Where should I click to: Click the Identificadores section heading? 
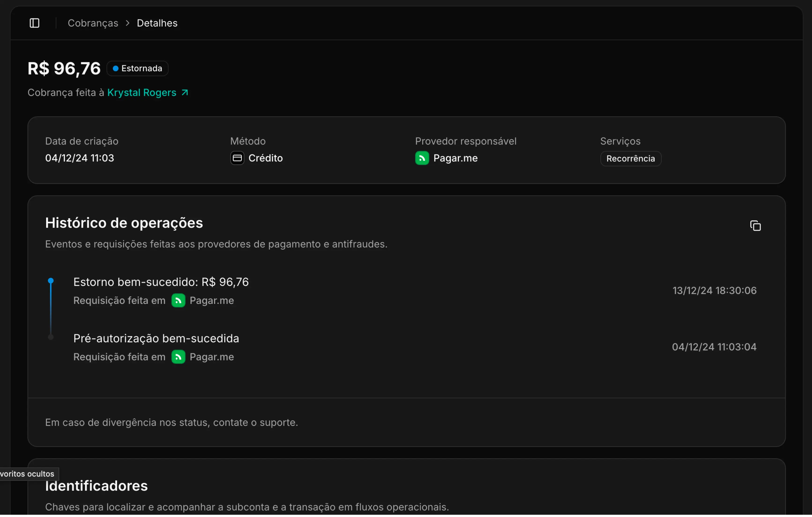(97, 486)
